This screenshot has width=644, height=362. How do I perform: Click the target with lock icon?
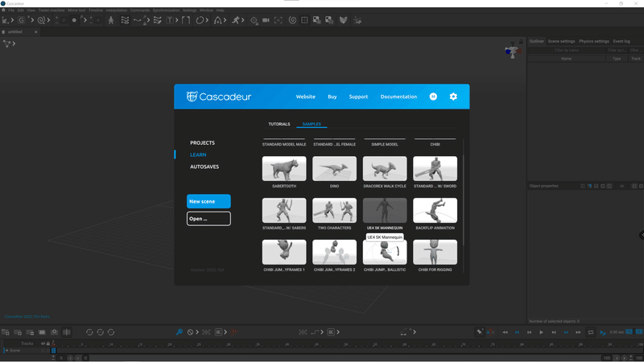click(254, 20)
